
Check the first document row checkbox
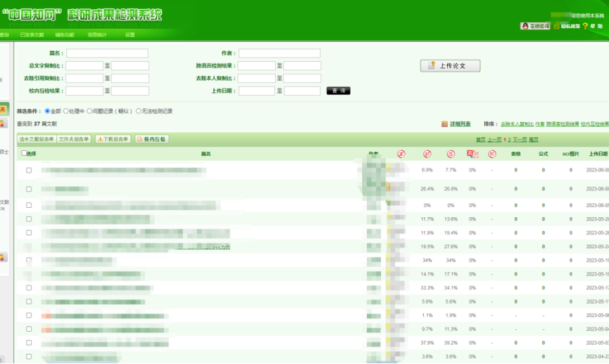click(x=29, y=170)
